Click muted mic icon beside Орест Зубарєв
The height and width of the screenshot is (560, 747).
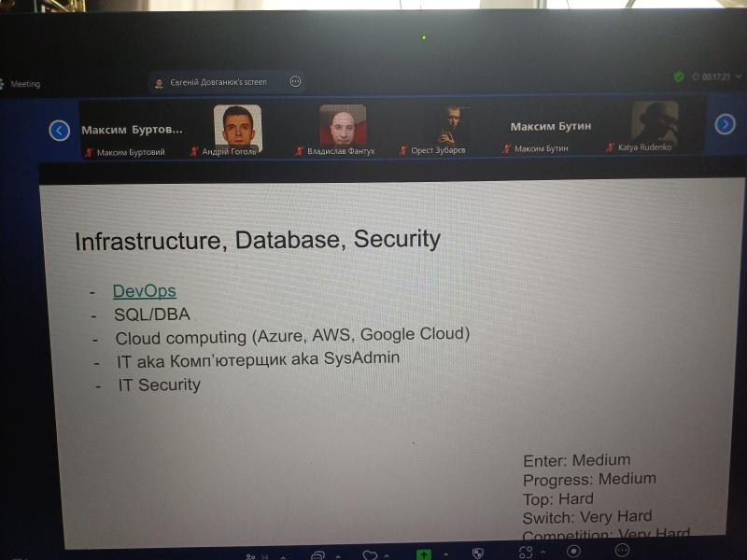coord(403,150)
